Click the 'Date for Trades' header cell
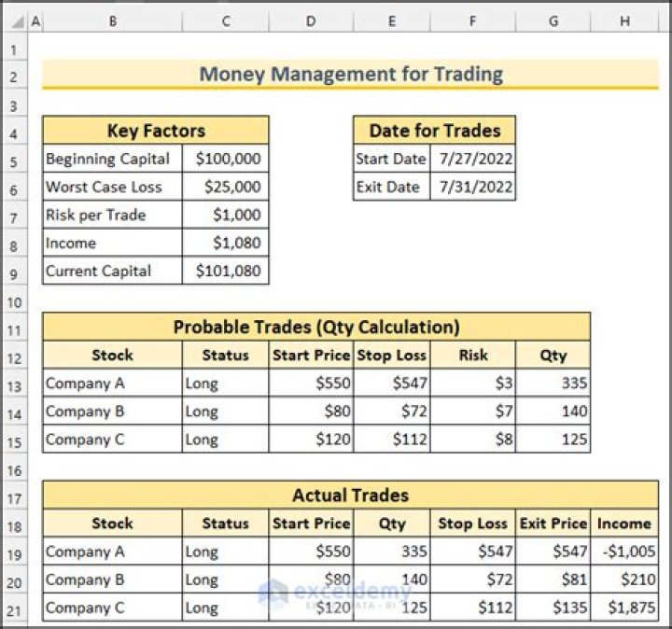Screen dimensions: 672x629 point(435,131)
